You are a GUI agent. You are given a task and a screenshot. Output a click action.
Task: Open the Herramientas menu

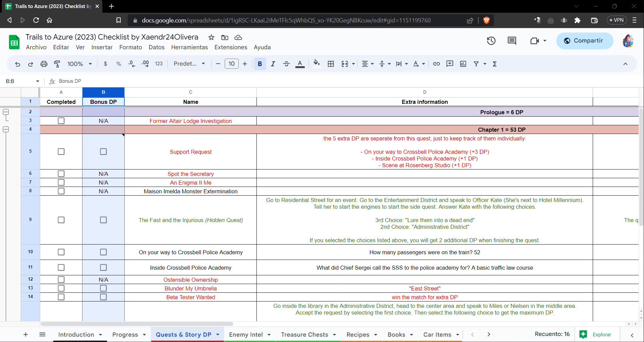pos(189,48)
